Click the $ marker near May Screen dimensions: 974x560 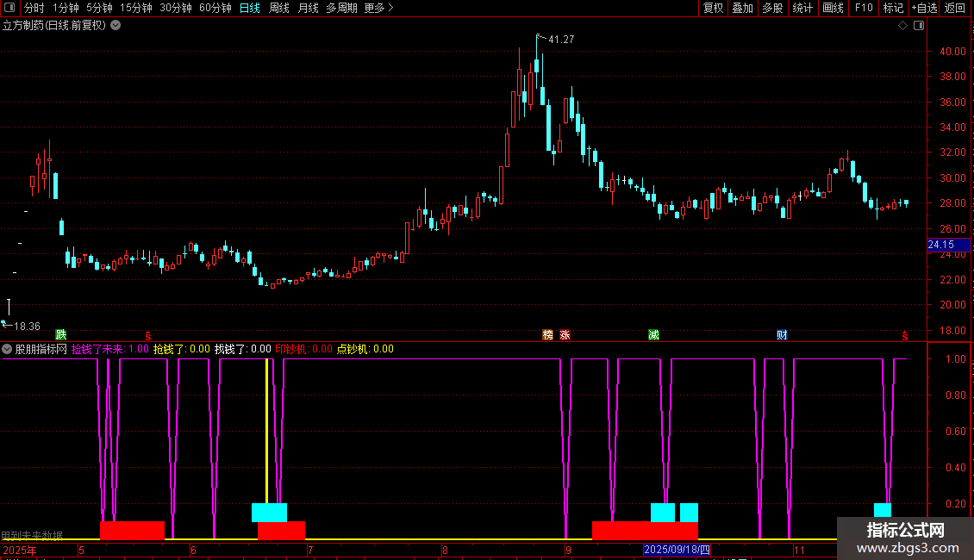point(148,335)
